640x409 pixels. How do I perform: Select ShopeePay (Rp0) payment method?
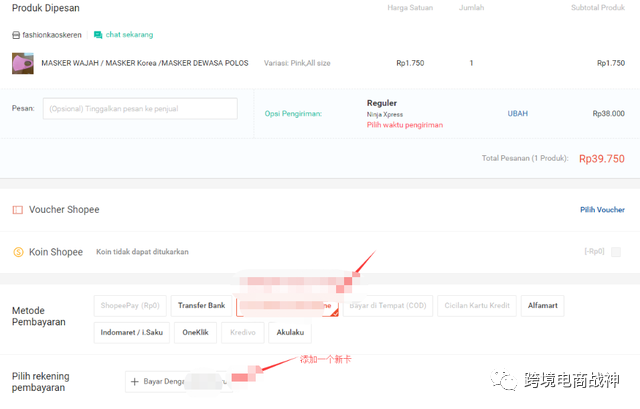pyautogui.click(x=130, y=306)
